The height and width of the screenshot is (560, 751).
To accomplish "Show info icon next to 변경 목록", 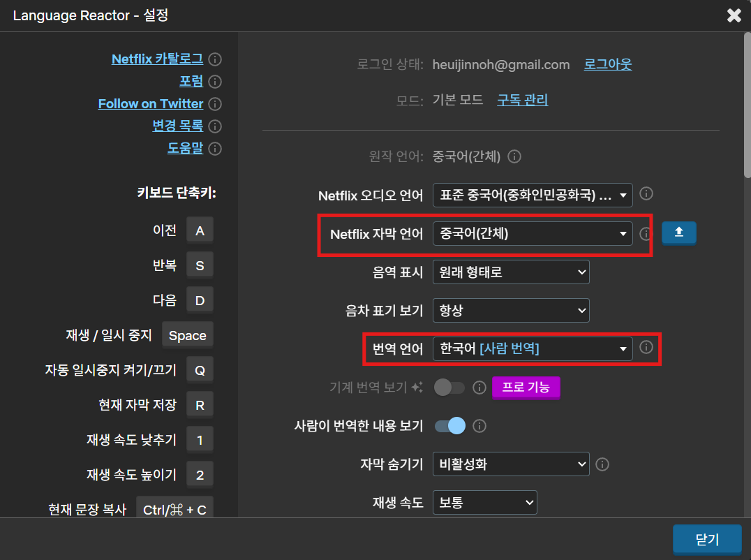I will [215, 126].
